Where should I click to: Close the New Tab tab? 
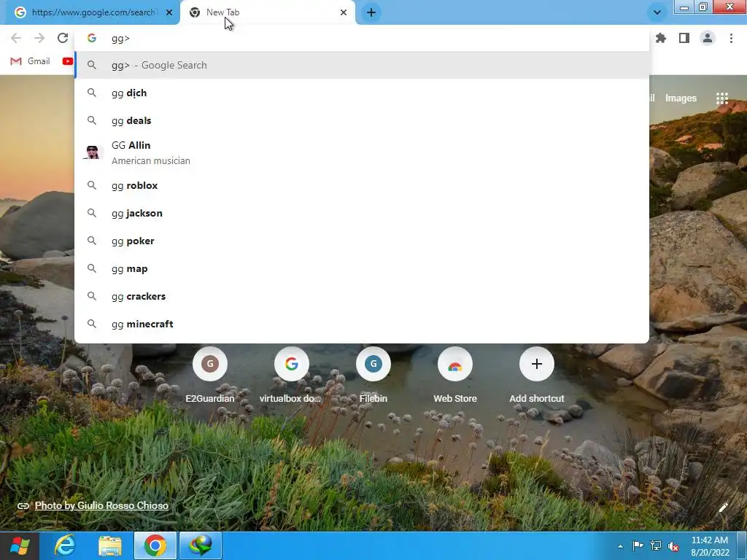[x=344, y=12]
